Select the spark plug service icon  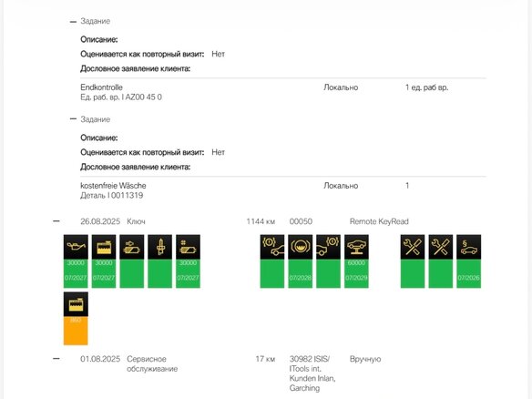[x=159, y=247]
